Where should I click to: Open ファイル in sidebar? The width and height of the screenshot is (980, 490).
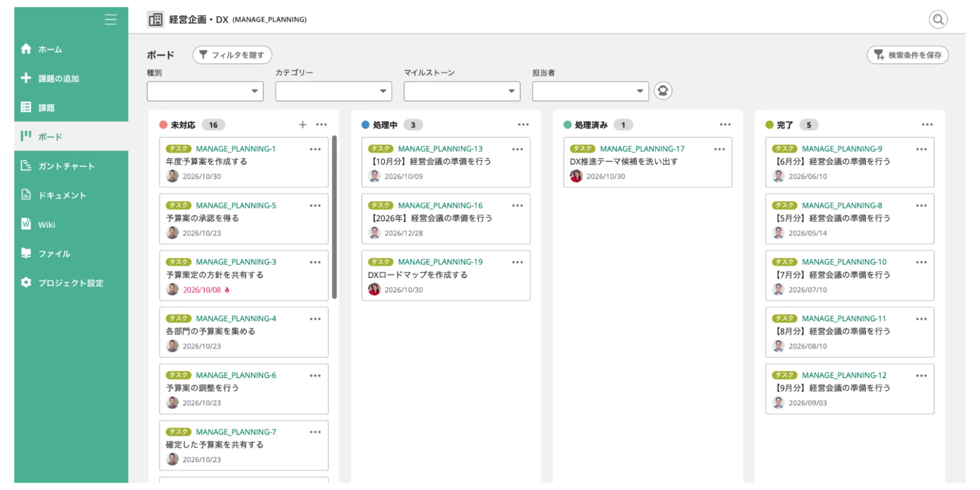(71, 254)
